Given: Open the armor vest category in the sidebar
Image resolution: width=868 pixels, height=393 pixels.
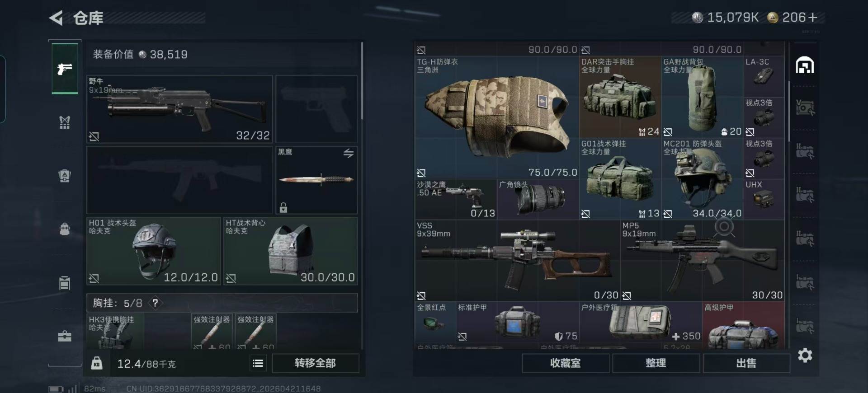Looking at the screenshot, I should 65,122.
